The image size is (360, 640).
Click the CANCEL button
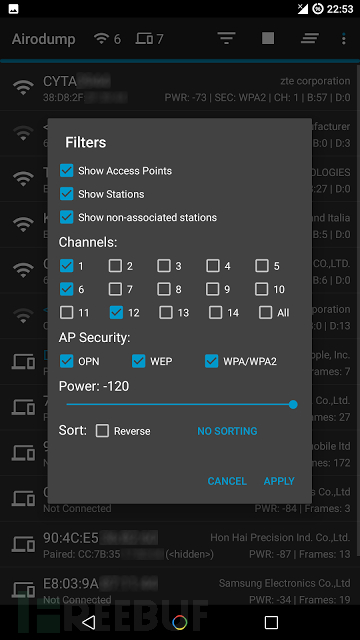(227, 481)
